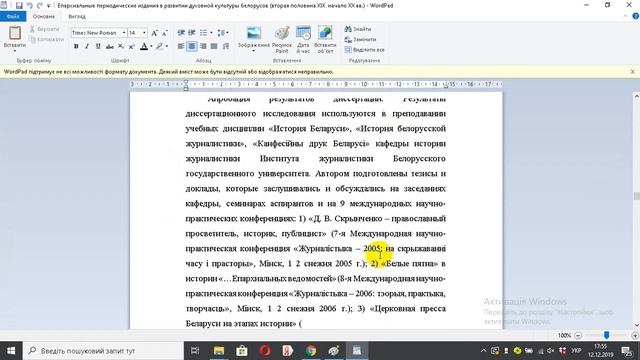Apply the font color A button
The height and width of the screenshot is (360, 640).
coord(144,47)
